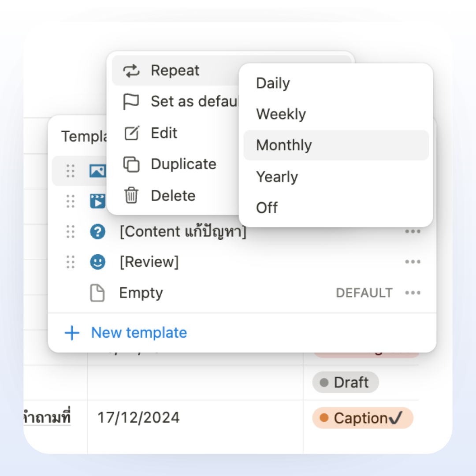Click the New template button
476x476 pixels.
pos(139,333)
